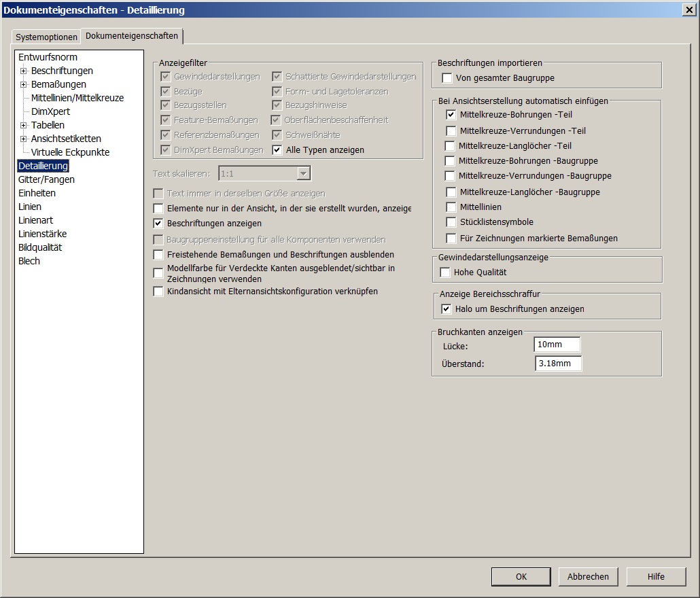
Task: Toggle Gewindedarstellungen filter checkbox
Action: pyautogui.click(x=166, y=76)
